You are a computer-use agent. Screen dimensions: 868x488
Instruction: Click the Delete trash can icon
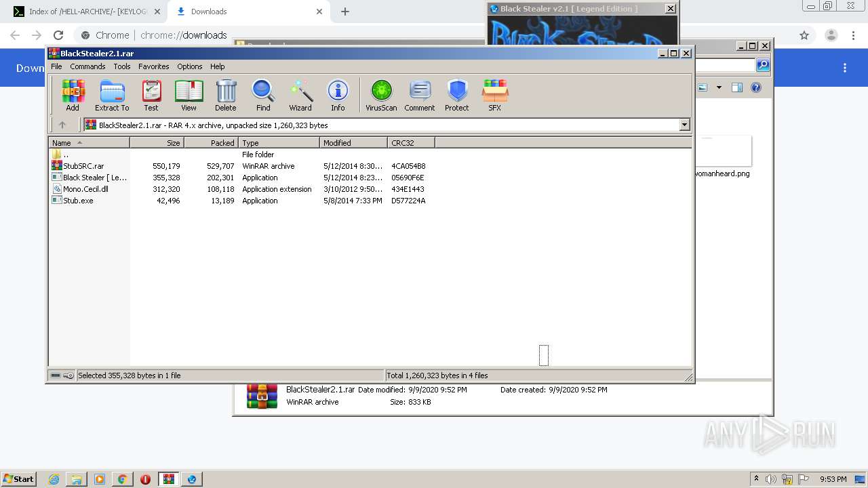(x=226, y=96)
